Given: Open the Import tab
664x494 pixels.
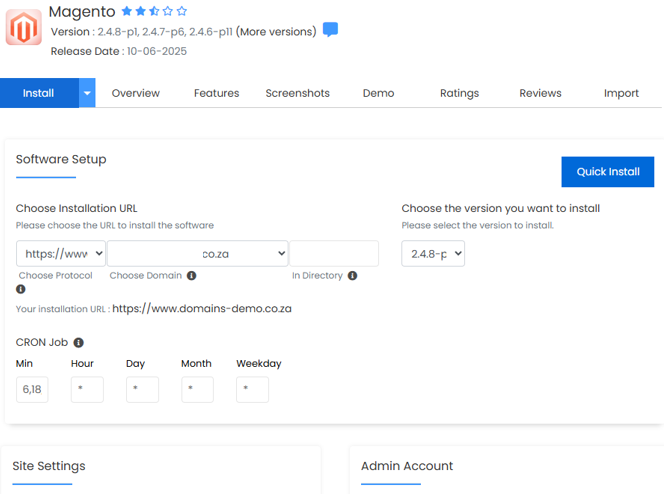Looking at the screenshot, I should click(621, 93).
